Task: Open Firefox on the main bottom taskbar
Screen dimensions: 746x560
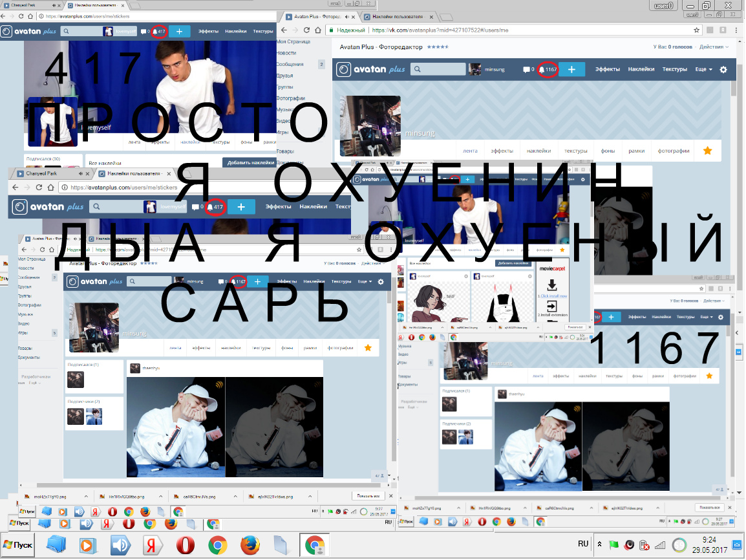Action: tap(250, 544)
